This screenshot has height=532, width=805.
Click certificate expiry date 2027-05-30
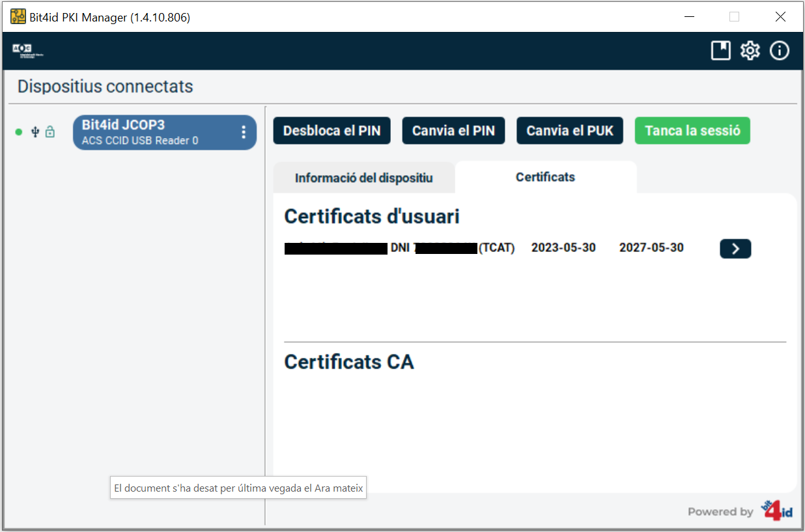pos(651,248)
